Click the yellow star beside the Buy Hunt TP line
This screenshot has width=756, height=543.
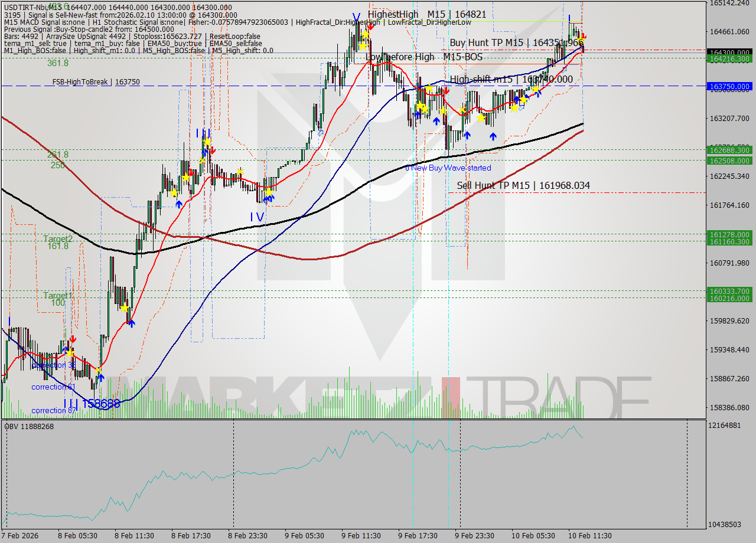pyautogui.click(x=580, y=40)
